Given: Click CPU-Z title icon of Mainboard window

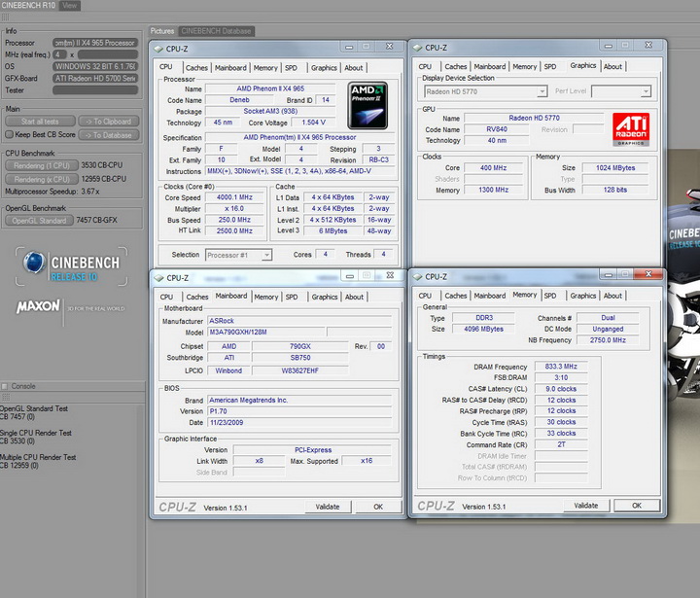Looking at the screenshot, I should click(x=158, y=278).
